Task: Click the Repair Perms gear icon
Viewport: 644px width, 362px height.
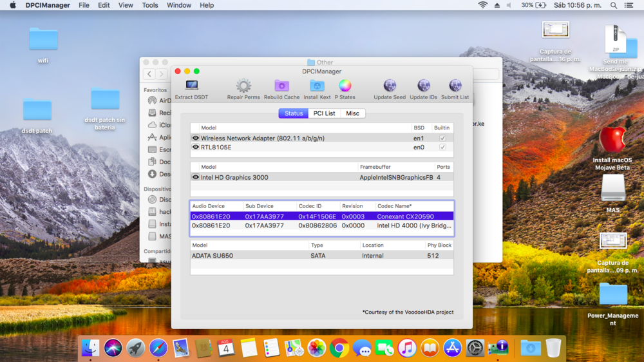Action: coord(243,86)
